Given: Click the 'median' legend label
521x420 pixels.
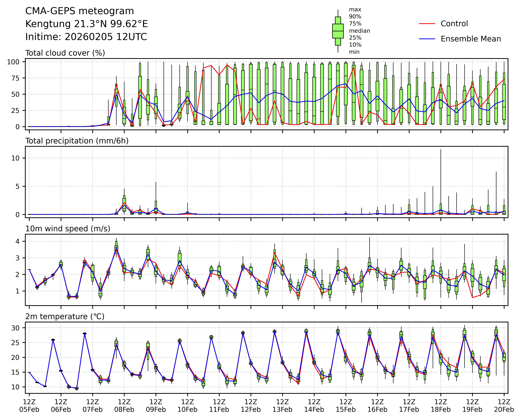Looking at the screenshot, I should click(359, 31).
